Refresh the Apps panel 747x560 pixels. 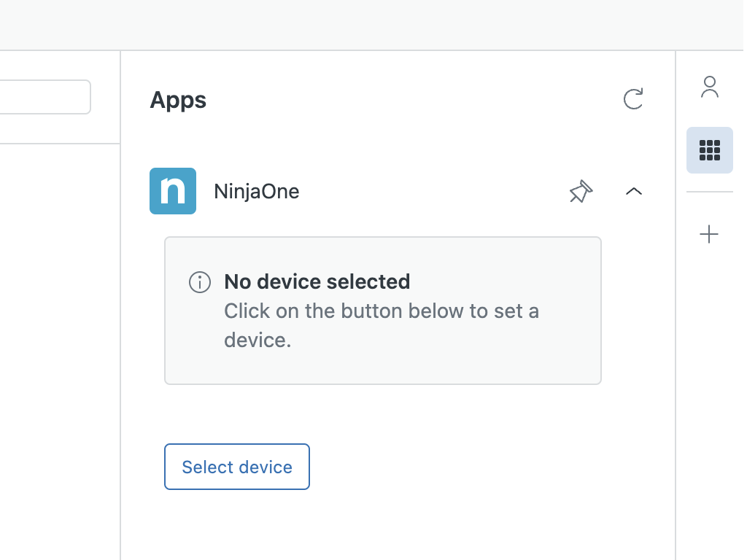coord(633,99)
